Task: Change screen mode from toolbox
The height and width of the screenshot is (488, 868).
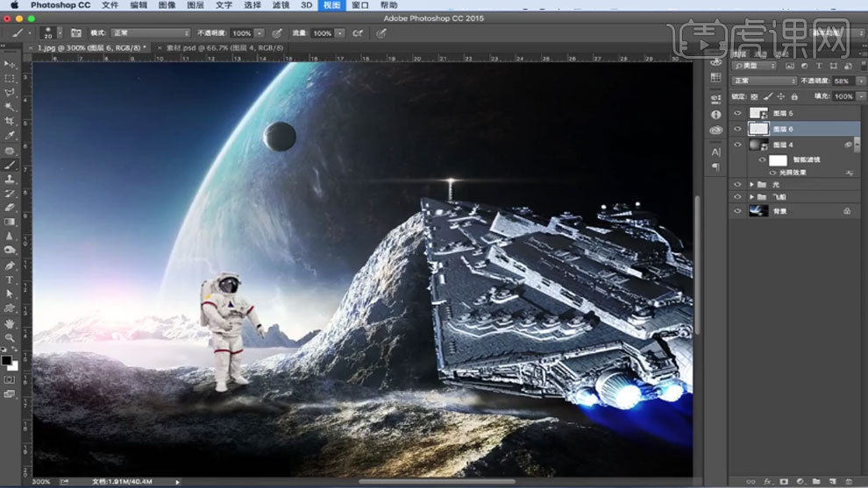Action: pos(10,394)
